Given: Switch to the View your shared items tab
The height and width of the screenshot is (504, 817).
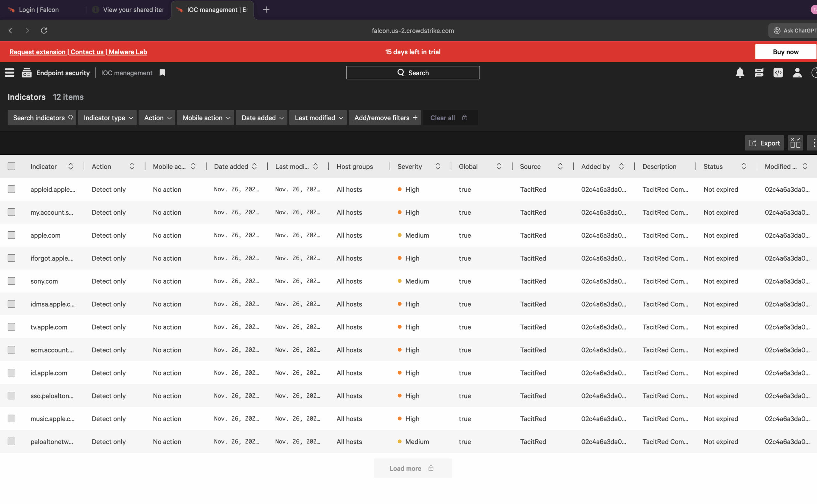Looking at the screenshot, I should 133,10.
